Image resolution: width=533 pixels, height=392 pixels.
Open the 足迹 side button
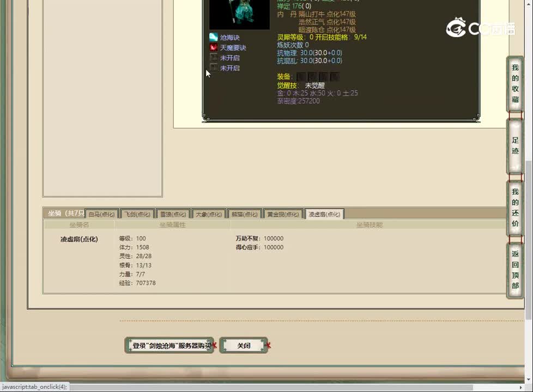(516, 146)
